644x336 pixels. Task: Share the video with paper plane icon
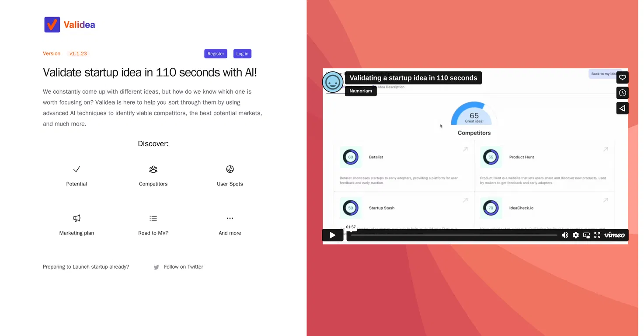pyautogui.click(x=623, y=108)
